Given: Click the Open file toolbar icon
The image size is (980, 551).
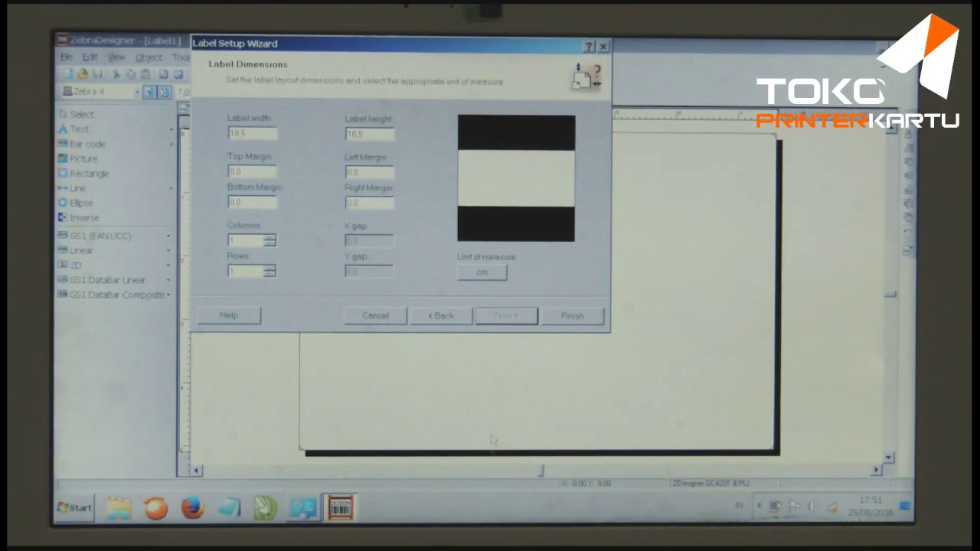Looking at the screenshot, I should pyautogui.click(x=83, y=74).
